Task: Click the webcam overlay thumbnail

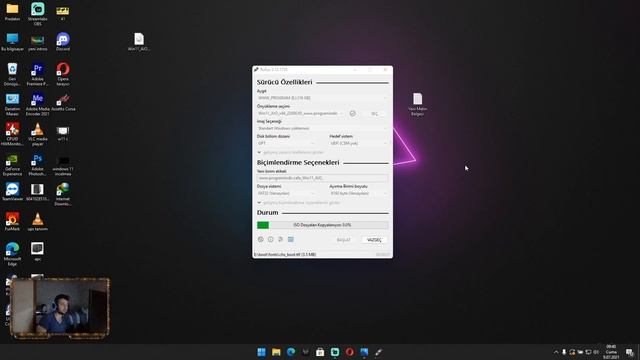Action: click(x=60, y=308)
